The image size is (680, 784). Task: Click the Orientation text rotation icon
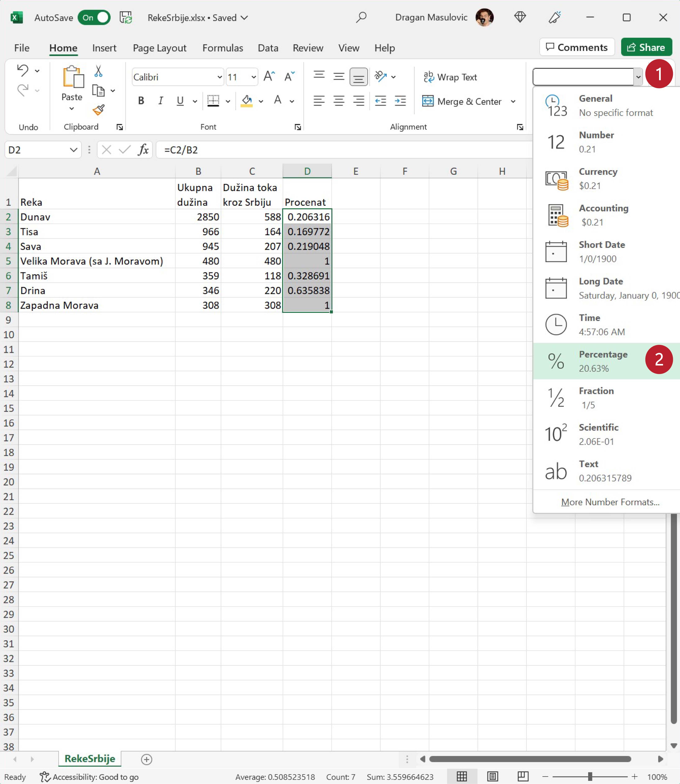[x=381, y=77]
